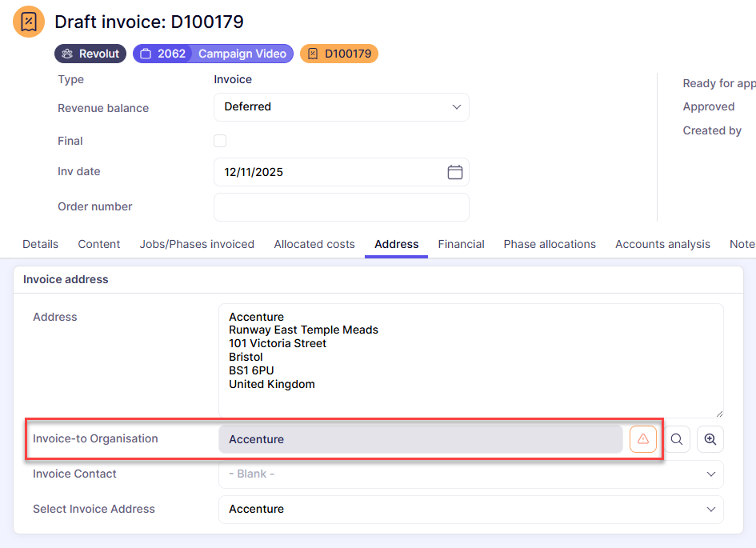The width and height of the screenshot is (756, 548).
Task: Select the Jobs/Phases invoiced tab
Action: tap(197, 244)
